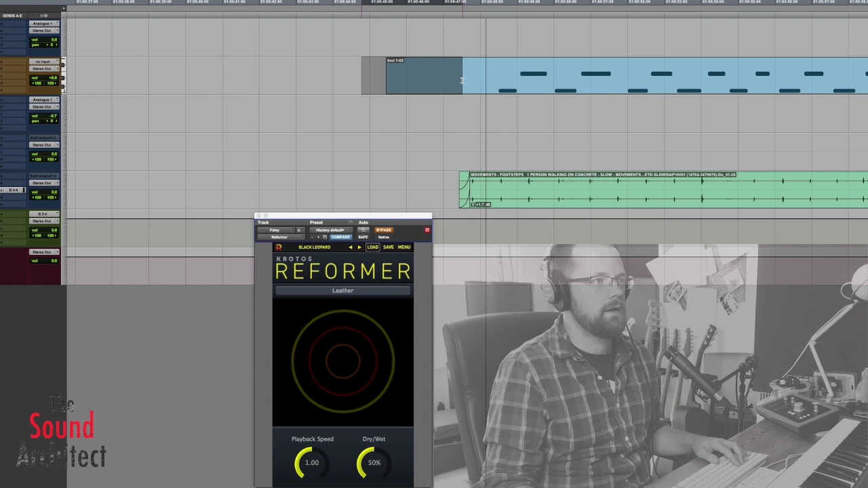This screenshot has height=488, width=868.
Task: Click the SAVE button in Reformer
Action: (x=389, y=247)
